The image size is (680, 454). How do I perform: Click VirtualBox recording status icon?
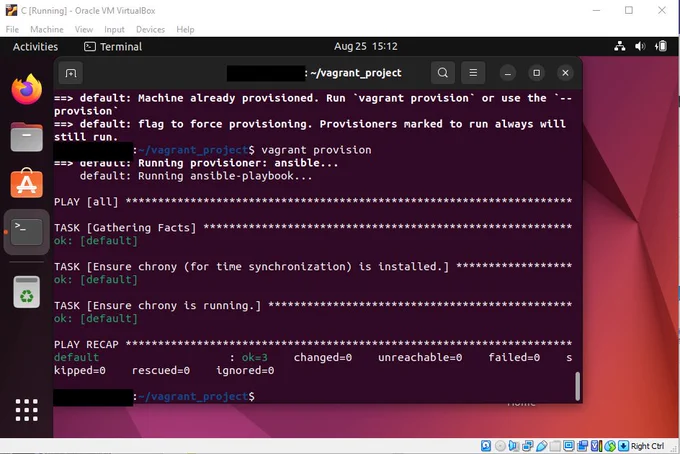pos(582,446)
